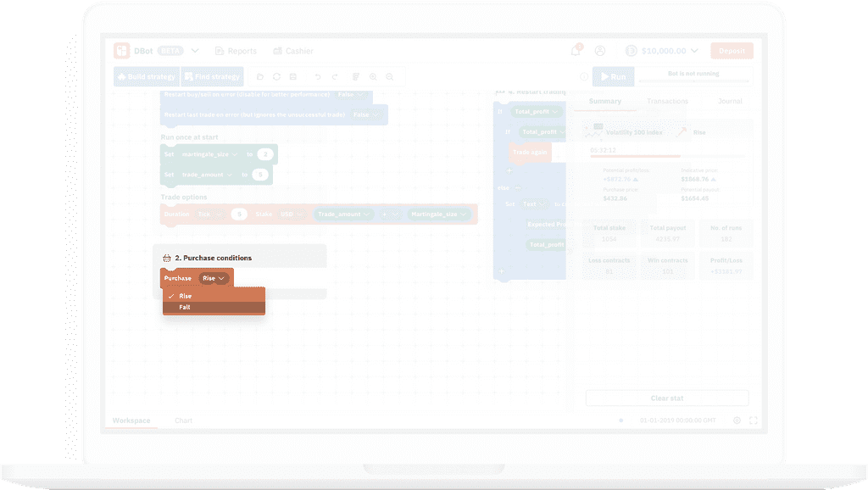Click the save strategy floppy icon
Viewport: 868px width, 490px height.
coord(292,77)
